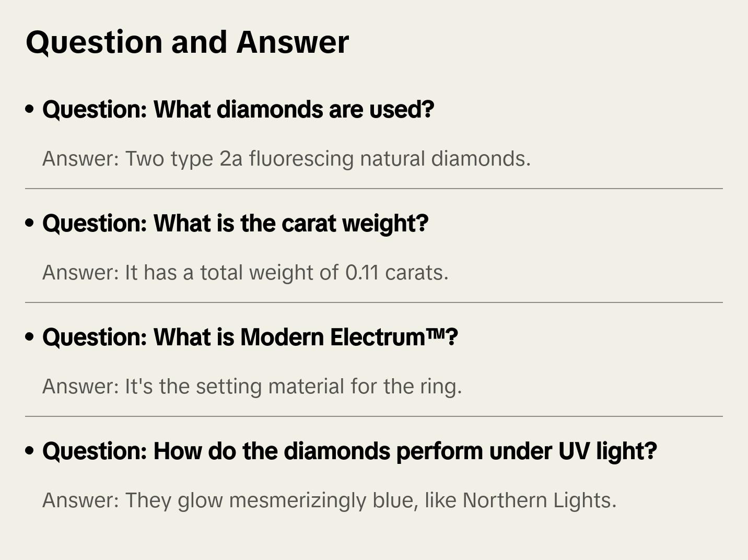Click the bullet before the UV light question

click(30, 451)
